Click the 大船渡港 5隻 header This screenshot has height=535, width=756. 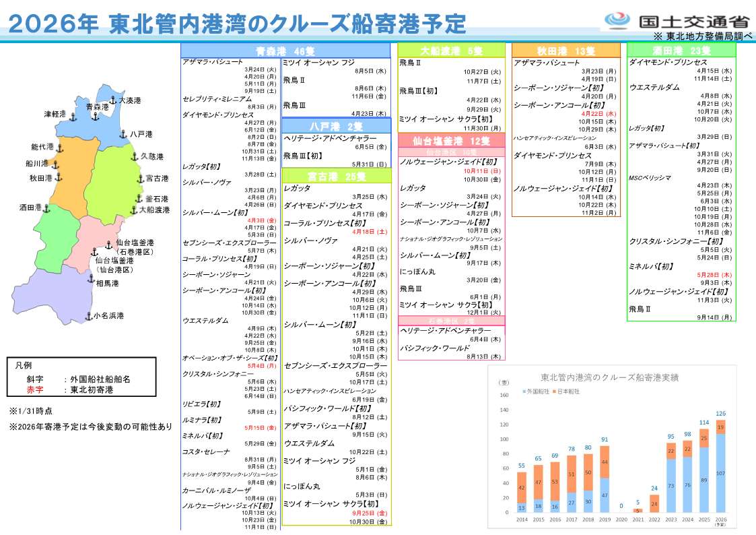pos(451,51)
